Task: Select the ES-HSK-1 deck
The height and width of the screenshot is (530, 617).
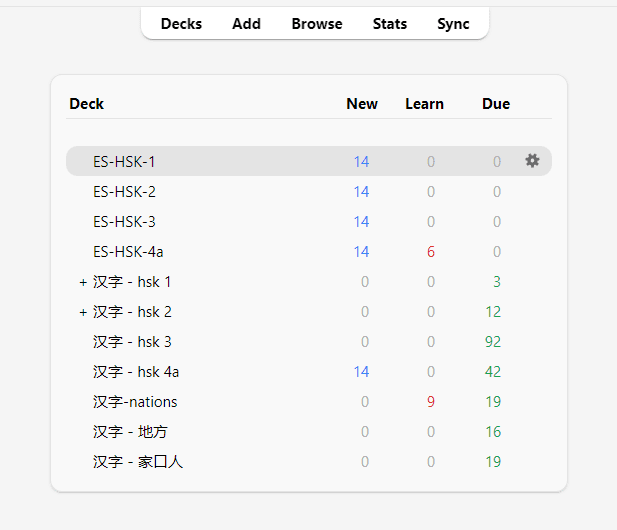Action: (x=124, y=161)
